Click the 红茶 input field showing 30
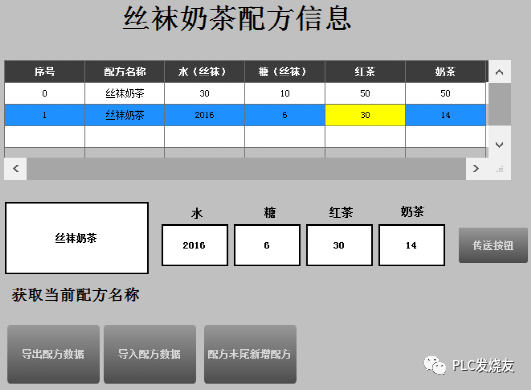Viewport: 531px width, 390px height. (339, 245)
